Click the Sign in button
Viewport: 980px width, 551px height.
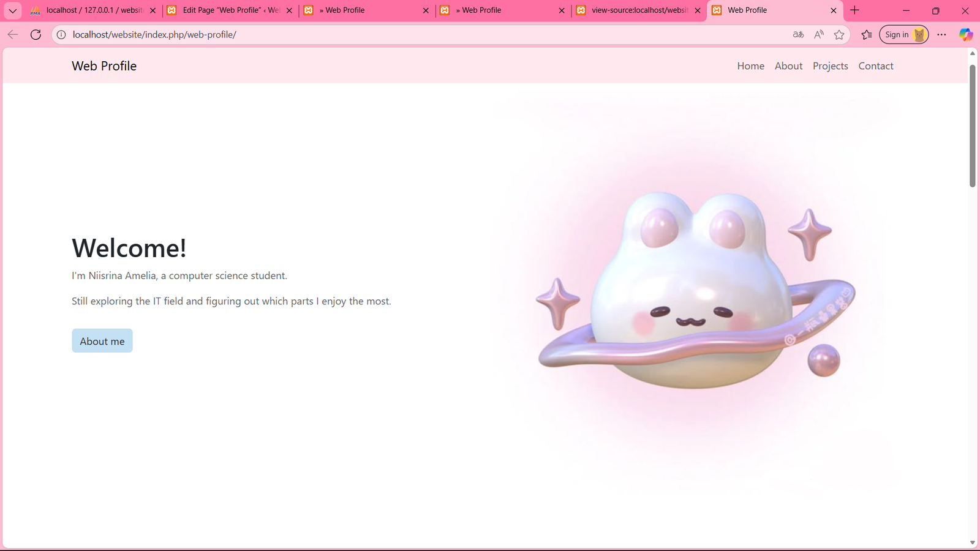coord(897,34)
